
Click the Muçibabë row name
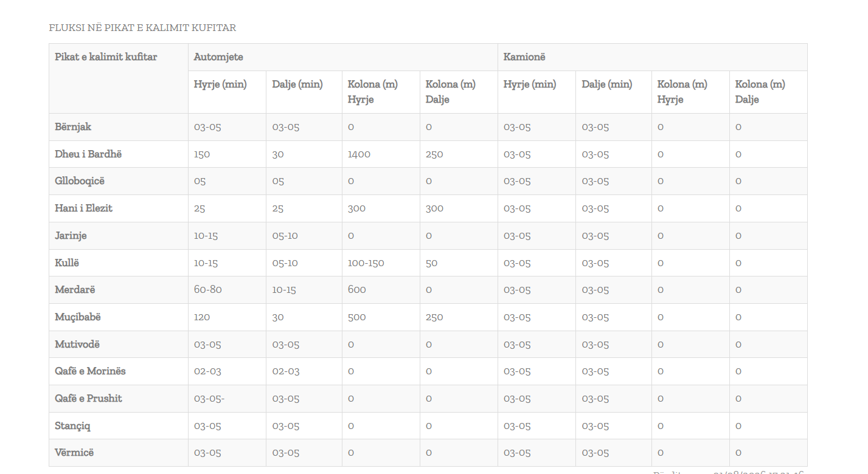pyautogui.click(x=78, y=317)
